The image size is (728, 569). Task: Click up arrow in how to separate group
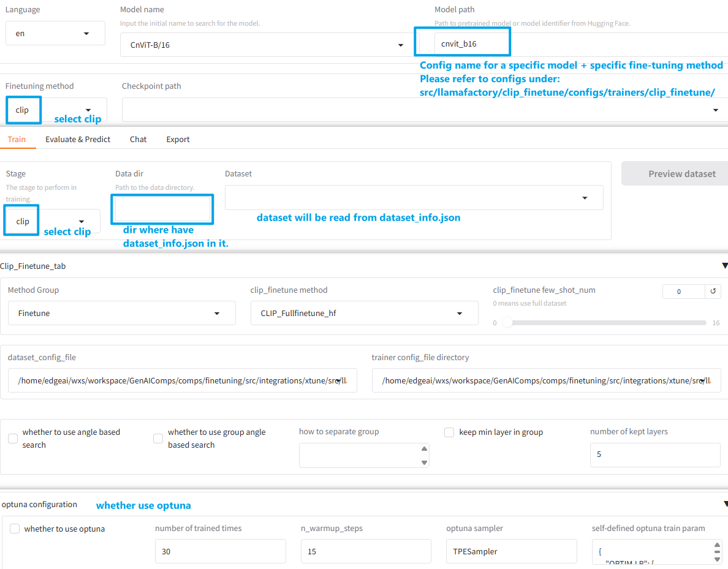pos(424,449)
